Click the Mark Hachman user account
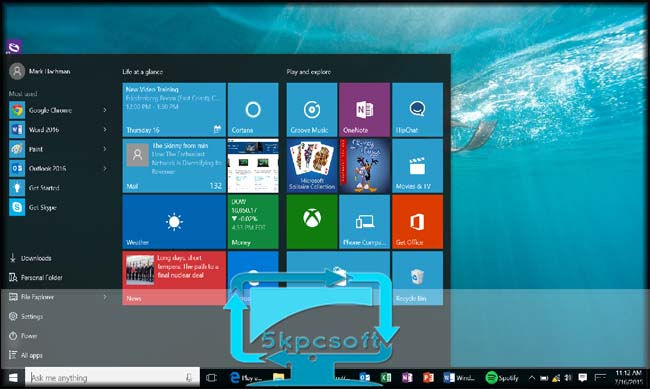The height and width of the screenshot is (389, 650). (x=40, y=71)
